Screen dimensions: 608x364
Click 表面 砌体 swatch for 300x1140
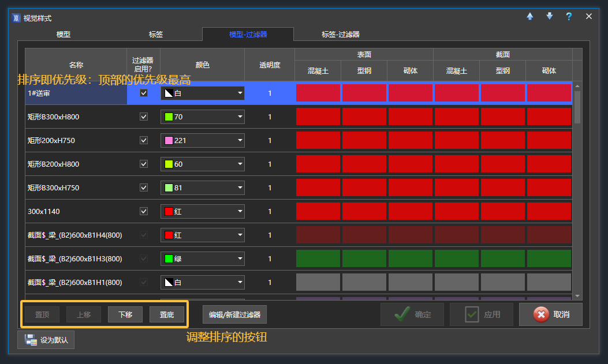[x=411, y=211]
